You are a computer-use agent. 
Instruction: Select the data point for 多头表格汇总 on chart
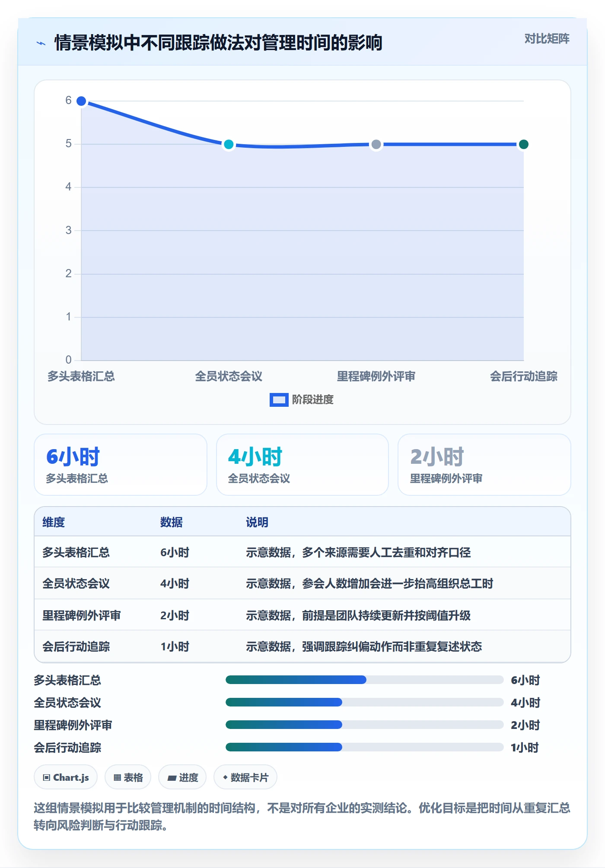[81, 101]
